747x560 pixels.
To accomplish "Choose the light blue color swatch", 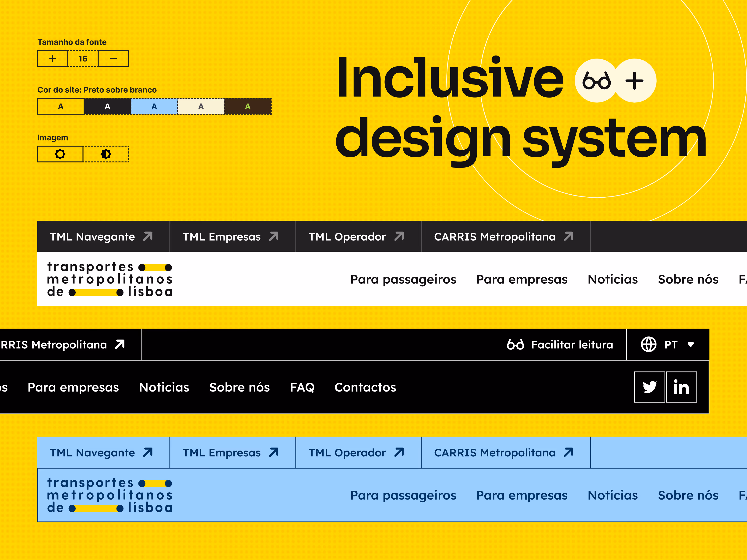I will coord(154,106).
